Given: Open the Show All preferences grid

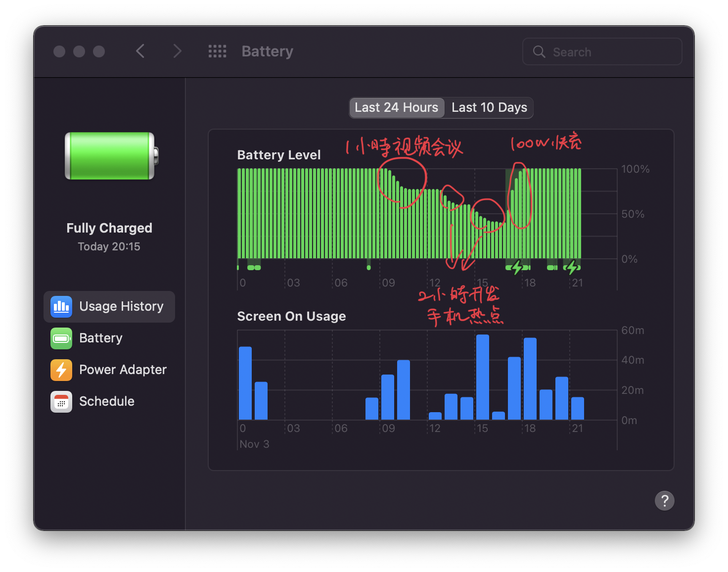Looking at the screenshot, I should tap(217, 51).
